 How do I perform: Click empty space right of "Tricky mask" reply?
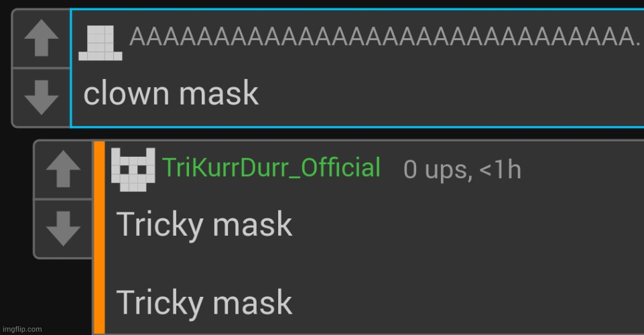point(468,225)
